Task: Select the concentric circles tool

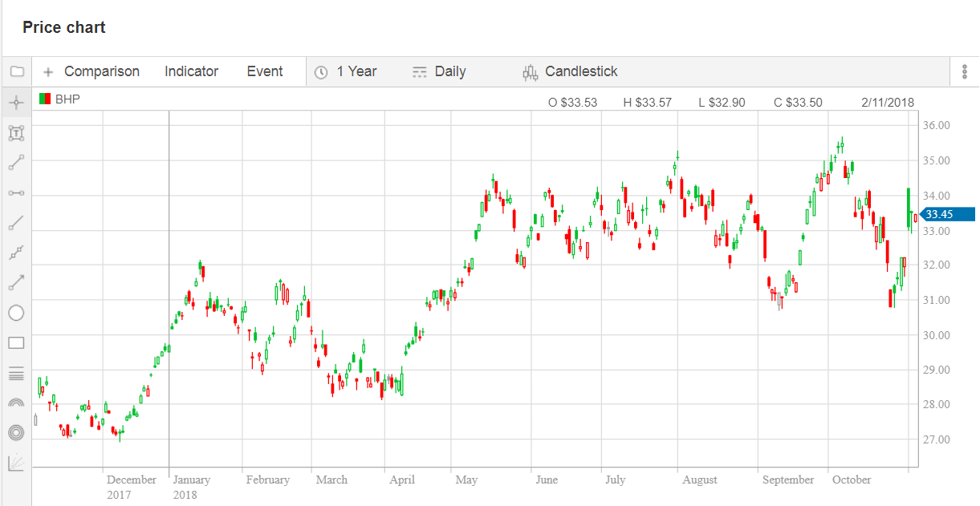Action: pyautogui.click(x=16, y=432)
